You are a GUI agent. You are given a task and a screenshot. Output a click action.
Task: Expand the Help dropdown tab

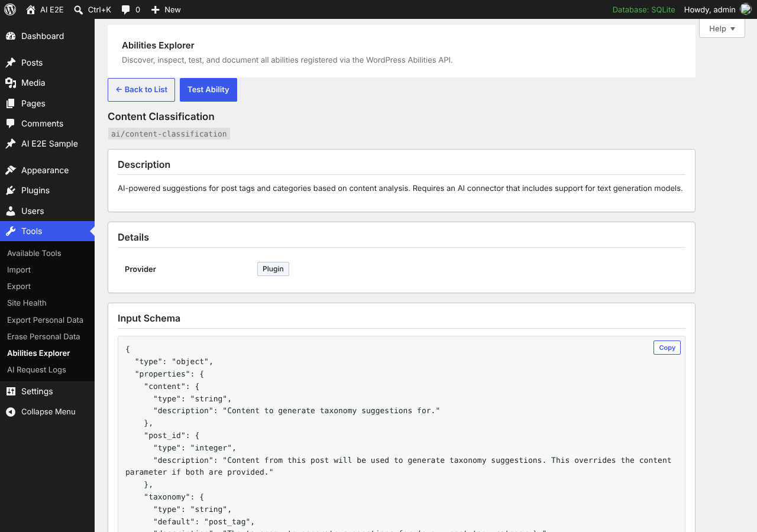(x=722, y=28)
